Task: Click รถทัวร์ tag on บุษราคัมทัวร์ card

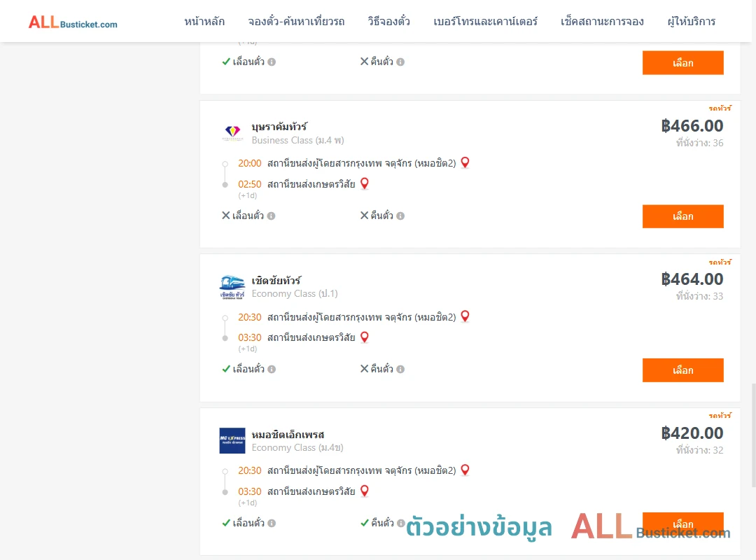Action: coord(720,108)
